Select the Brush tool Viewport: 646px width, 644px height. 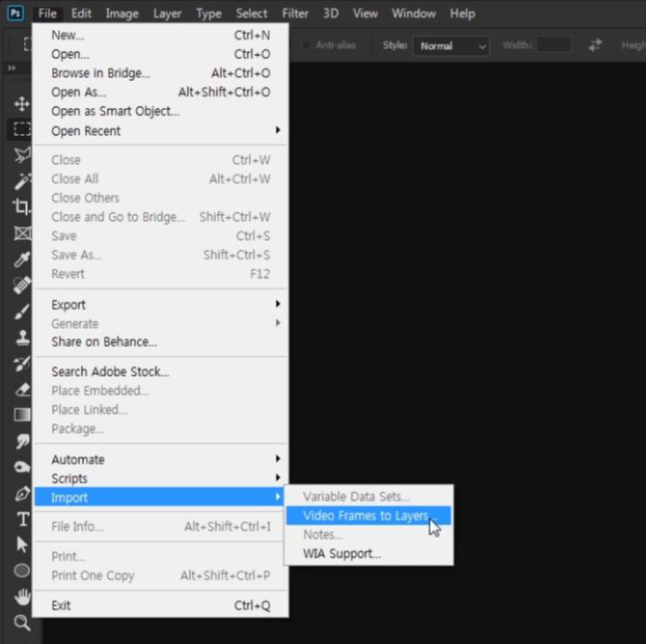(x=22, y=311)
